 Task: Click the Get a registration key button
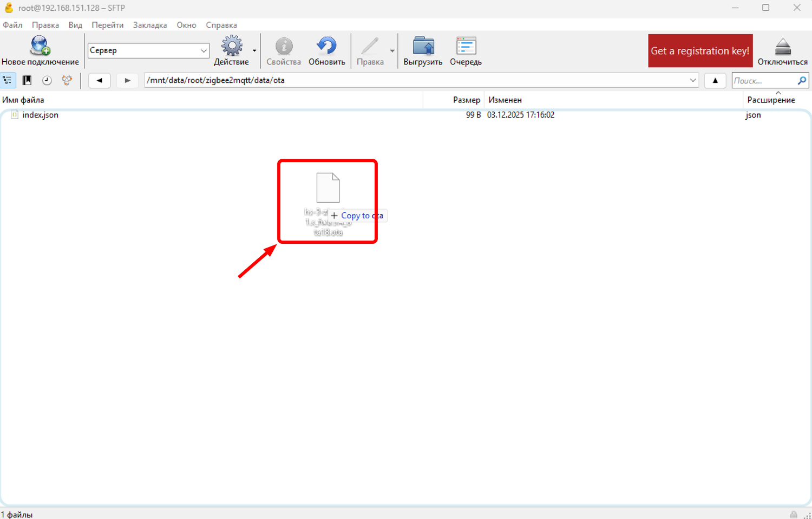click(x=700, y=50)
